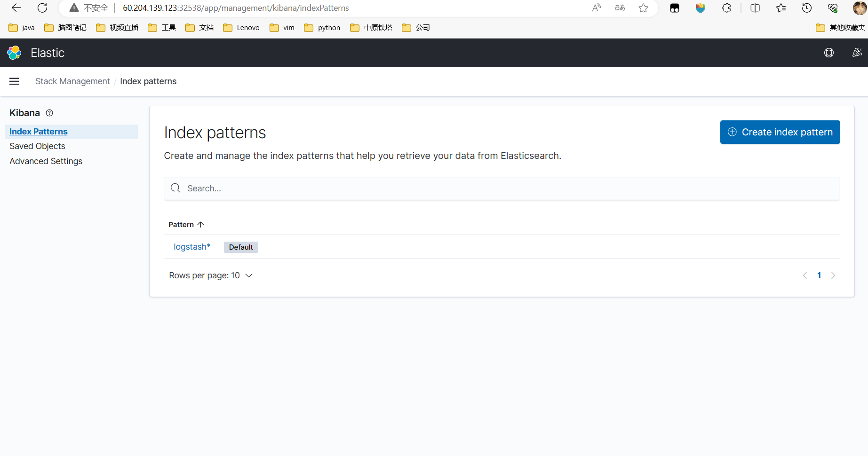Open the favorites list icon
868x456 pixels.
[x=781, y=8]
